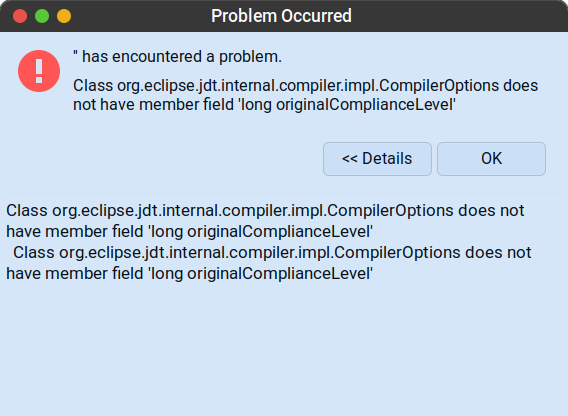Click the top message line starting 'not have member field'
568x416 pixels.
(x=264, y=105)
